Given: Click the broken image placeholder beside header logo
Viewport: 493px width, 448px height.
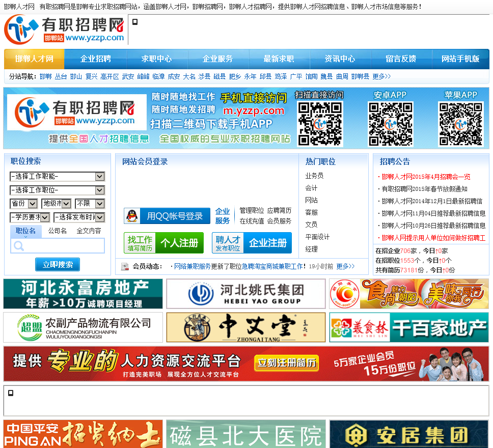Looking at the screenshot, I should [x=135, y=22].
